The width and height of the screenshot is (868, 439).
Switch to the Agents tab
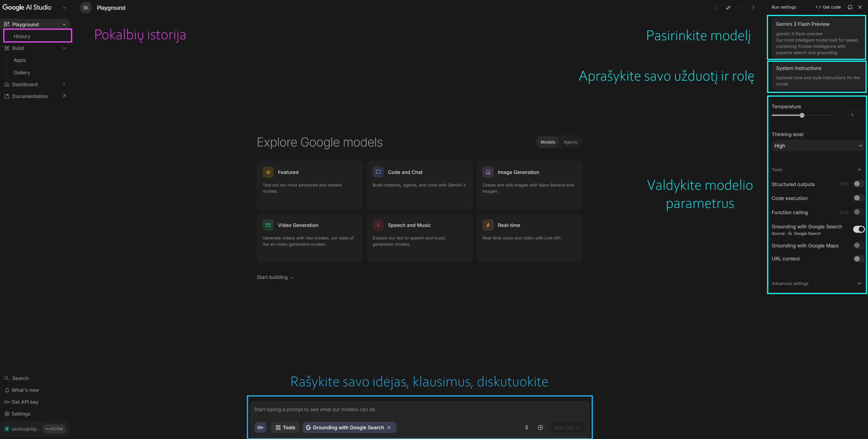pos(570,142)
